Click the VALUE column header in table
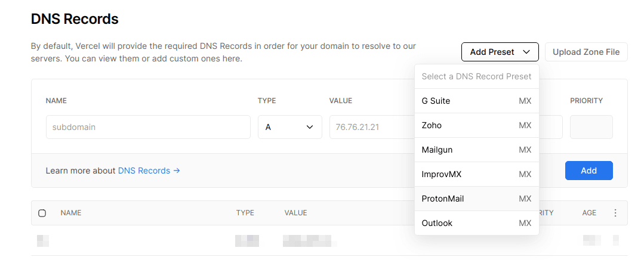644x260 pixels. pyautogui.click(x=295, y=213)
